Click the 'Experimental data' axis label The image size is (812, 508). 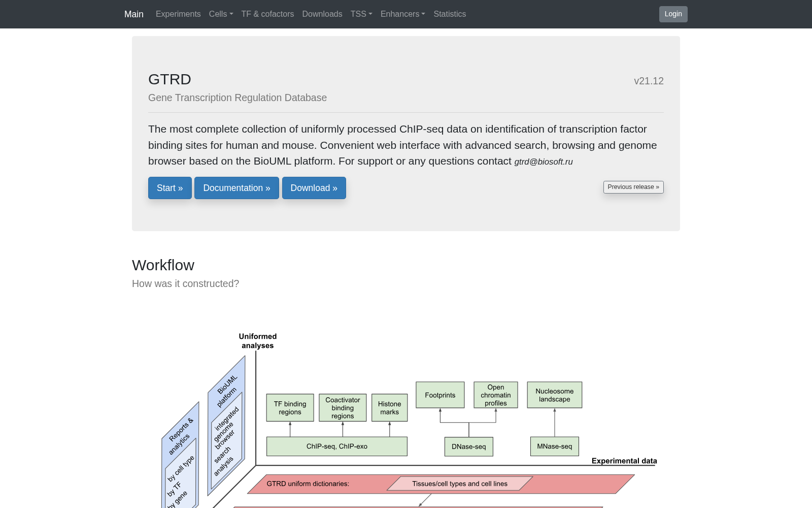(624, 461)
